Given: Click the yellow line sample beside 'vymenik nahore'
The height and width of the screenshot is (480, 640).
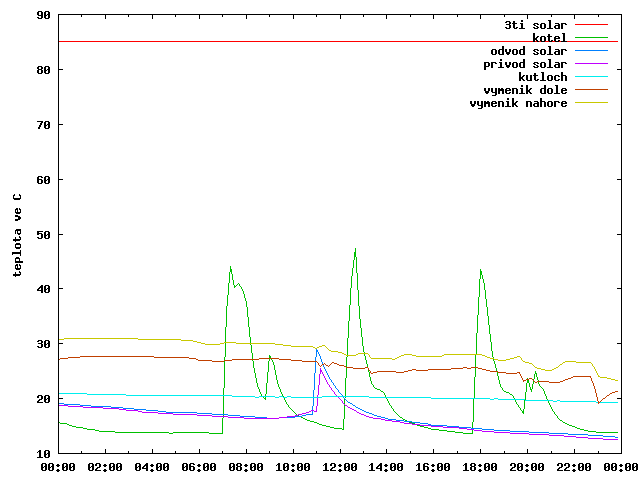Looking at the screenshot, I should point(591,102).
